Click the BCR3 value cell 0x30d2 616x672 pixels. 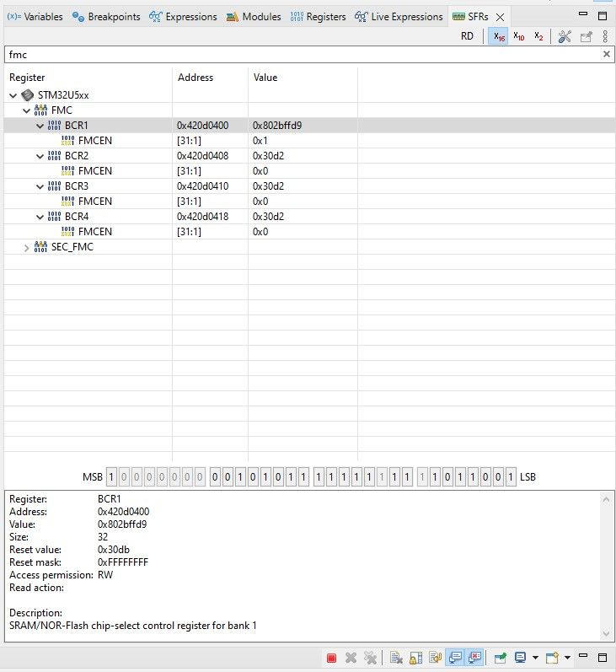pos(268,186)
